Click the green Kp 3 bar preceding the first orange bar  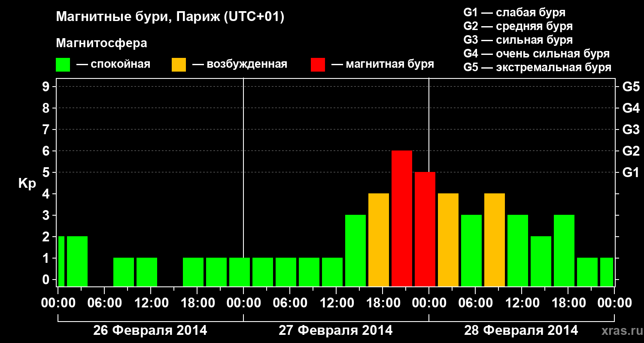tap(355, 251)
